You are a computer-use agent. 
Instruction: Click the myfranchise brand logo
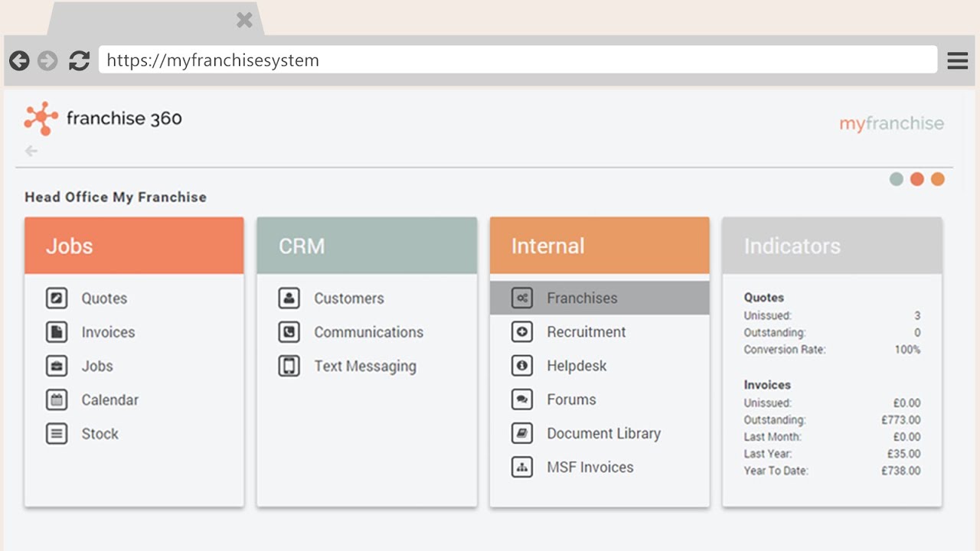891,124
